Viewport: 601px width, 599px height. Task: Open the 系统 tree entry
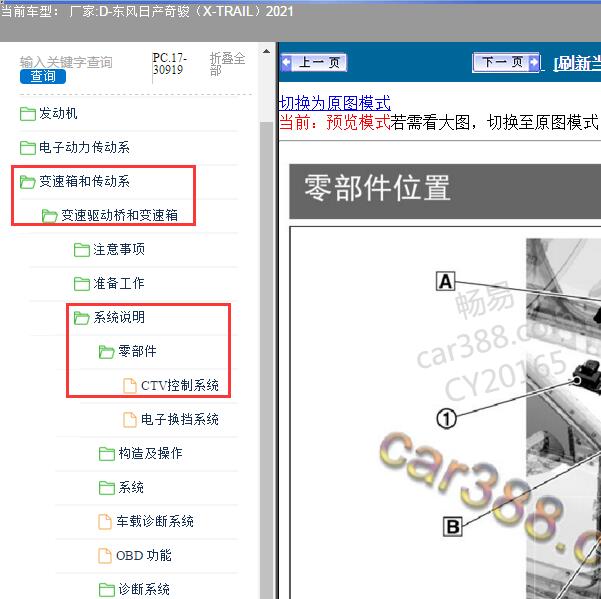coord(131,487)
